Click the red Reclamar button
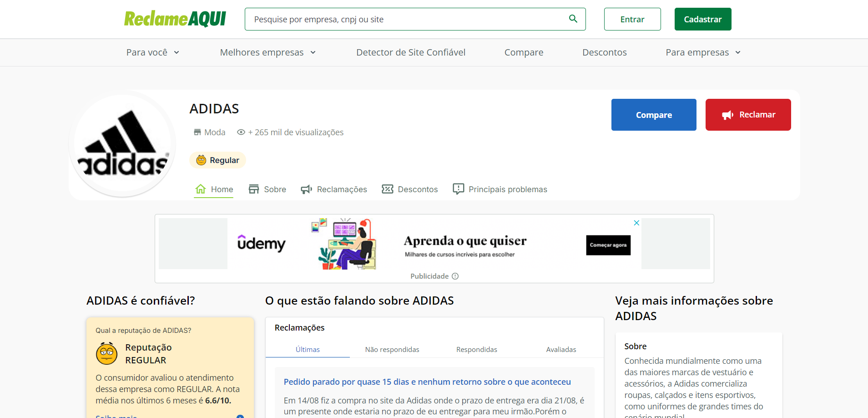This screenshot has height=418, width=868. (x=748, y=115)
